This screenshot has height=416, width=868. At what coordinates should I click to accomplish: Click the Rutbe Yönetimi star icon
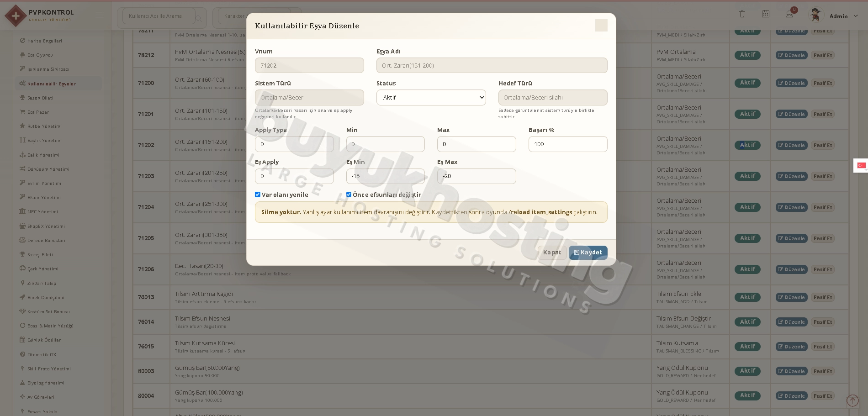(22, 126)
